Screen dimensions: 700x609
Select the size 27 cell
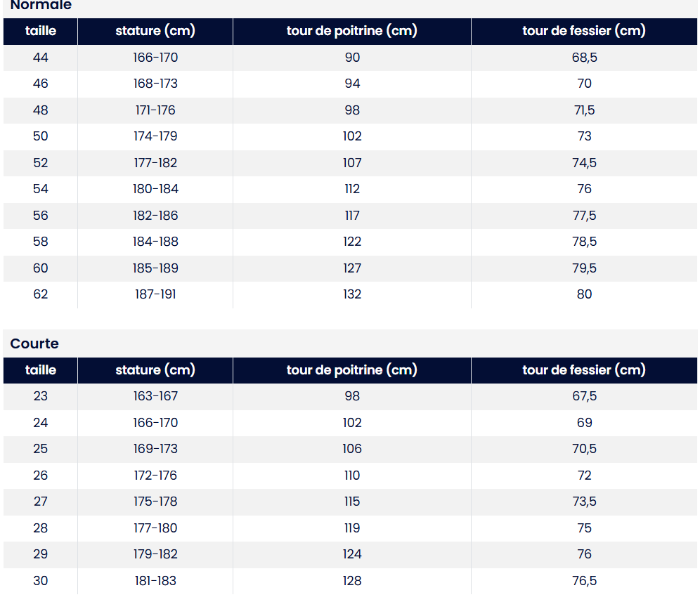41,502
